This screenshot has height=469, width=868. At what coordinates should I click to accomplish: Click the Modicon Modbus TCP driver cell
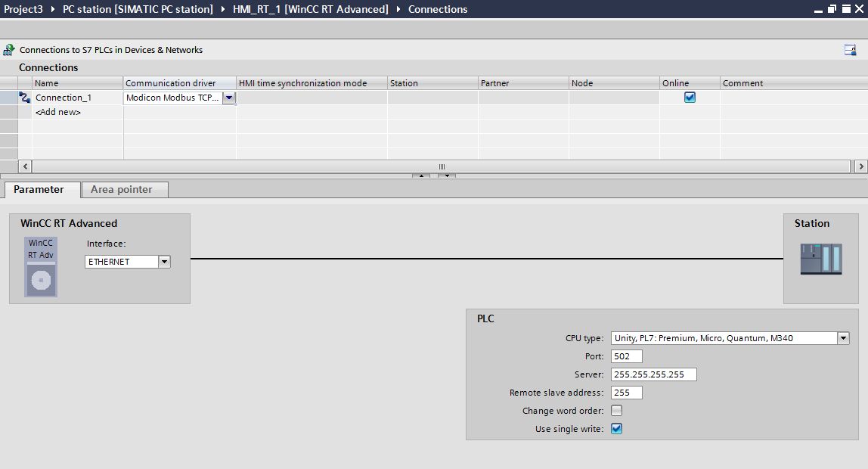[172, 98]
